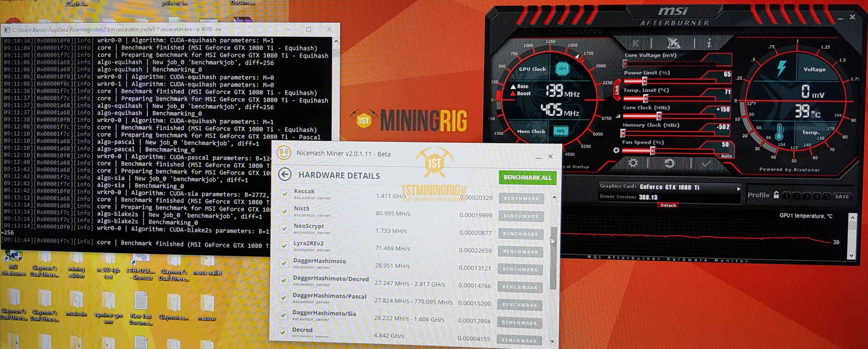Viewport: 868px width, 349px height.
Task: Click the thermometer icon in temperature gauge
Action: tap(779, 132)
